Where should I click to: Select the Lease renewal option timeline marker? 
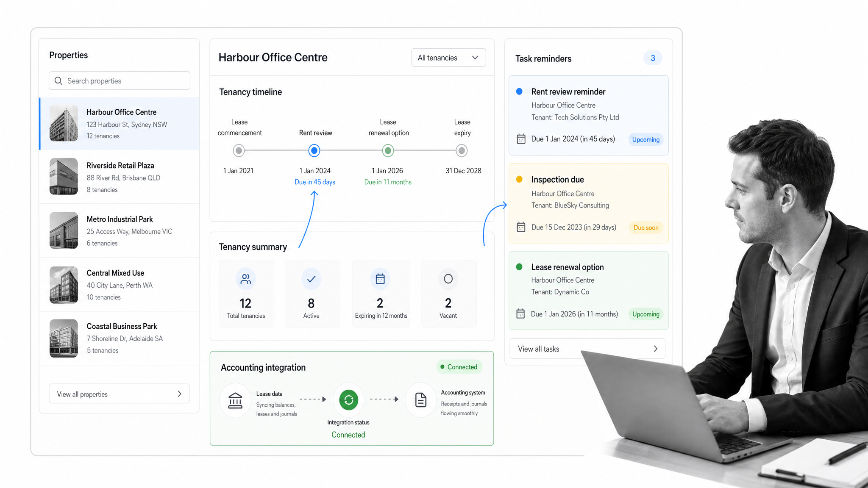pyautogui.click(x=388, y=150)
